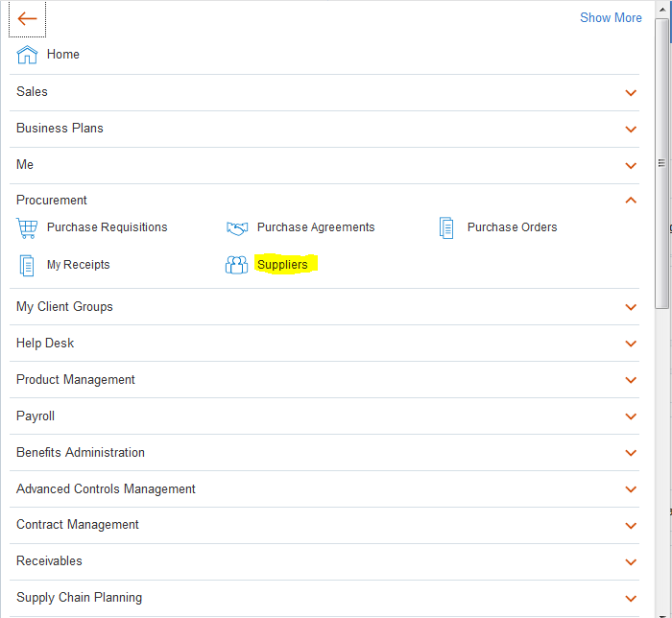Click the Purchase Requisitions cart icon

tap(27, 227)
